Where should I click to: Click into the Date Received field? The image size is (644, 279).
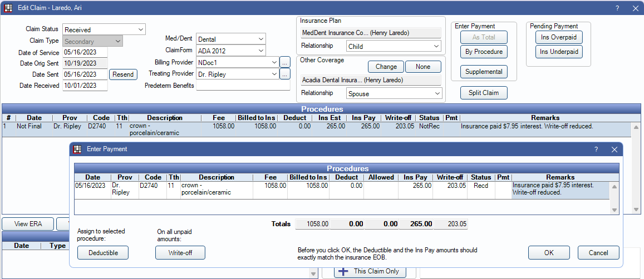pos(85,86)
